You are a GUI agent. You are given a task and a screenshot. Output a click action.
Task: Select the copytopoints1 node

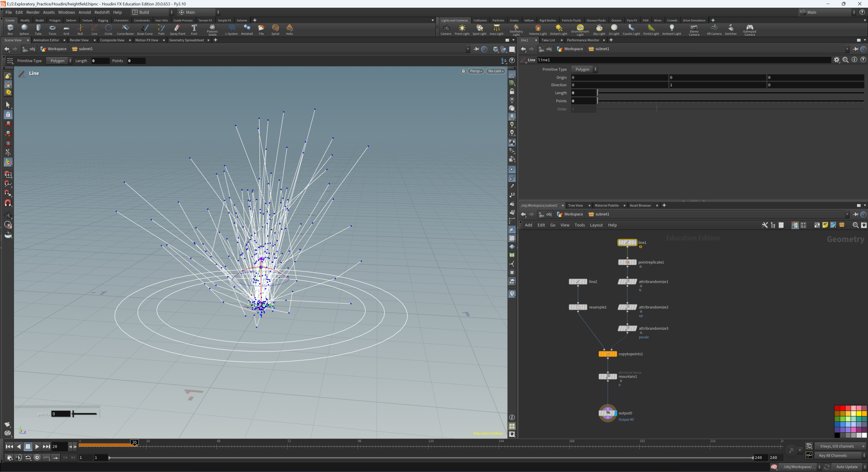[x=608, y=354]
